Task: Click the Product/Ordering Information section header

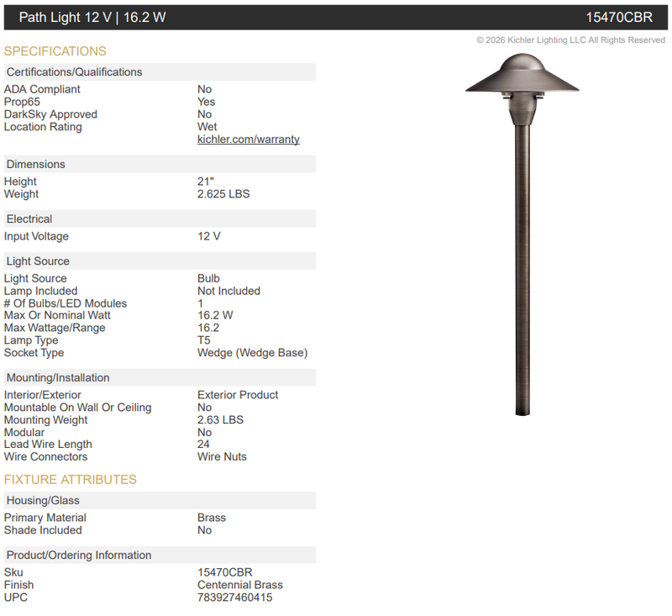Action: [160, 555]
